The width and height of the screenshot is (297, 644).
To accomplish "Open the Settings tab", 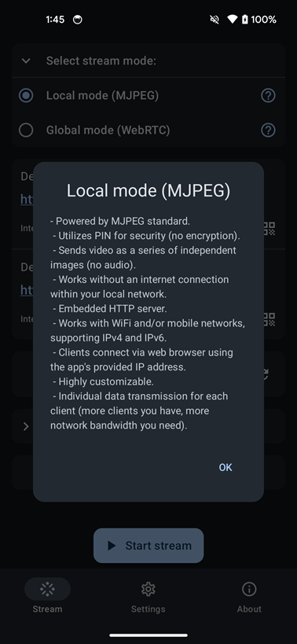I will [x=148, y=596].
